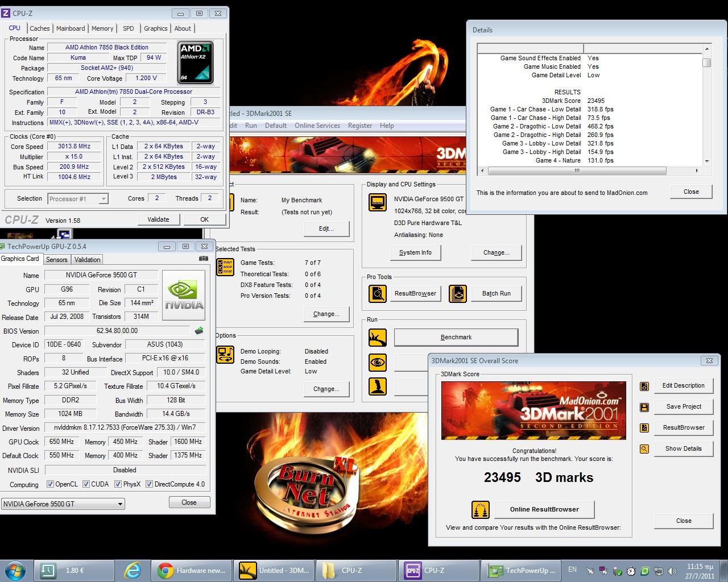Click the Details window vertical scrollbar thumb
The height and width of the screenshot is (582, 728).
[706, 63]
